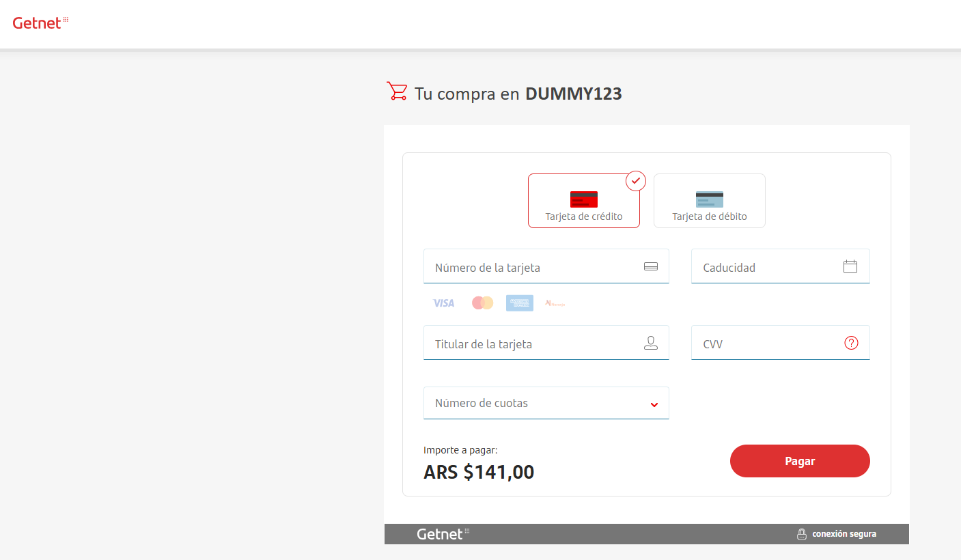Click the amount "ARS $141,00"
The width and height of the screenshot is (961, 560).
tap(479, 472)
